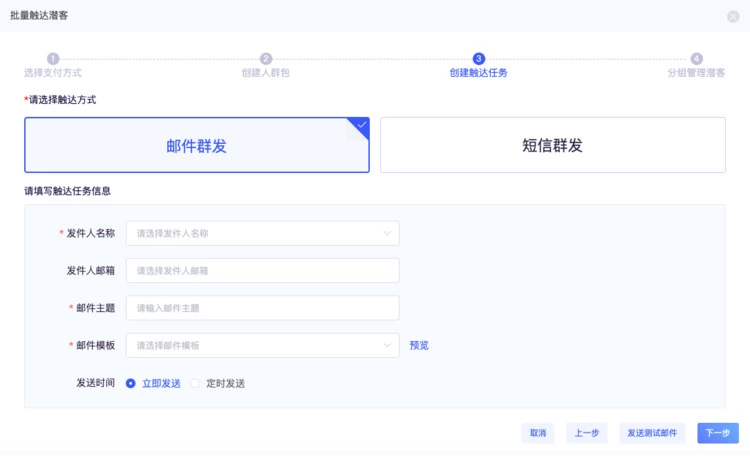Click the 发送测试邮件 button
Screen dimensions: 750x456
(x=652, y=433)
